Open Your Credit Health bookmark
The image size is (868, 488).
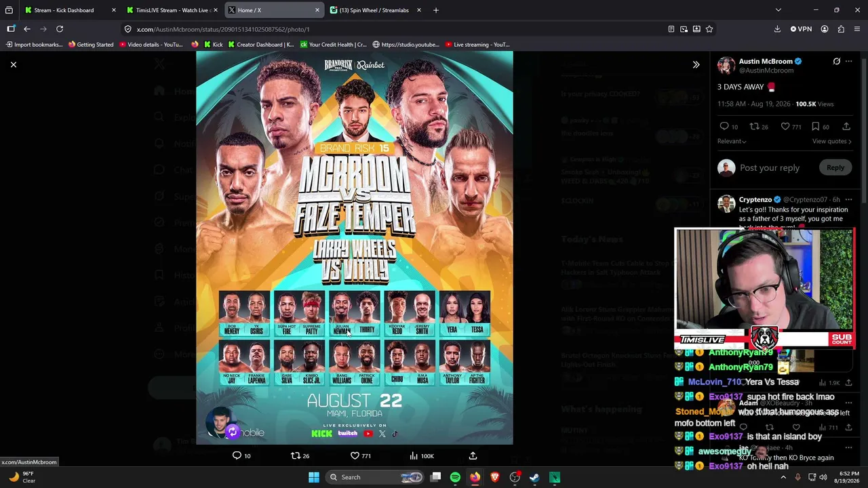[334, 45]
